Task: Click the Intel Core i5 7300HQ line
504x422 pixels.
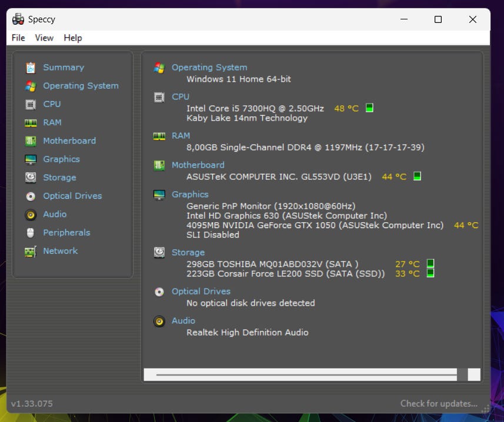Action: pos(255,109)
